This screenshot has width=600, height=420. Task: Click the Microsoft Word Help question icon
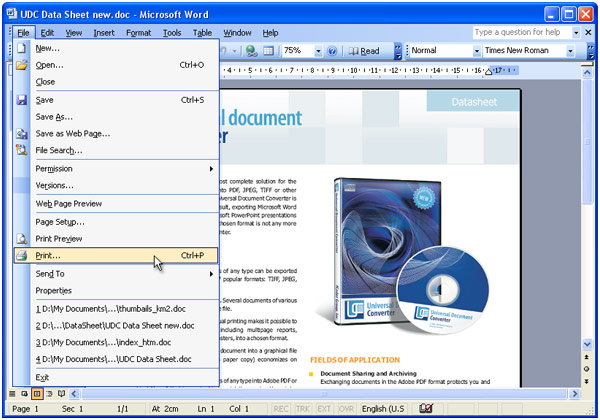click(332, 51)
